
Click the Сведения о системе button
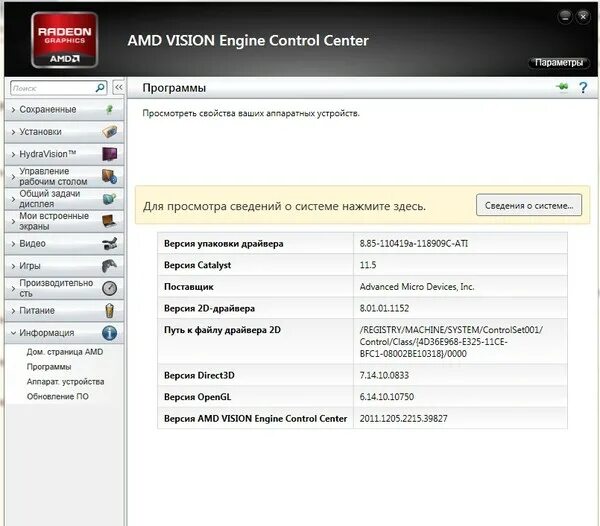click(529, 205)
